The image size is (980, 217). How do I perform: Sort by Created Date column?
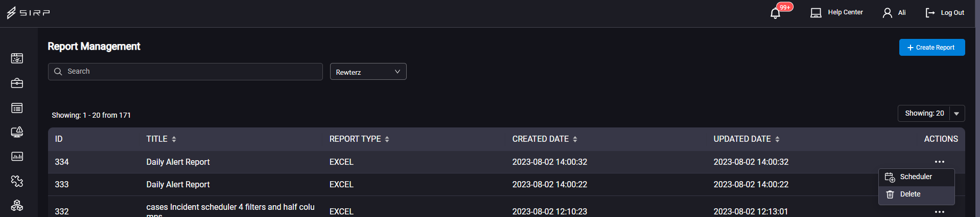(x=575, y=139)
